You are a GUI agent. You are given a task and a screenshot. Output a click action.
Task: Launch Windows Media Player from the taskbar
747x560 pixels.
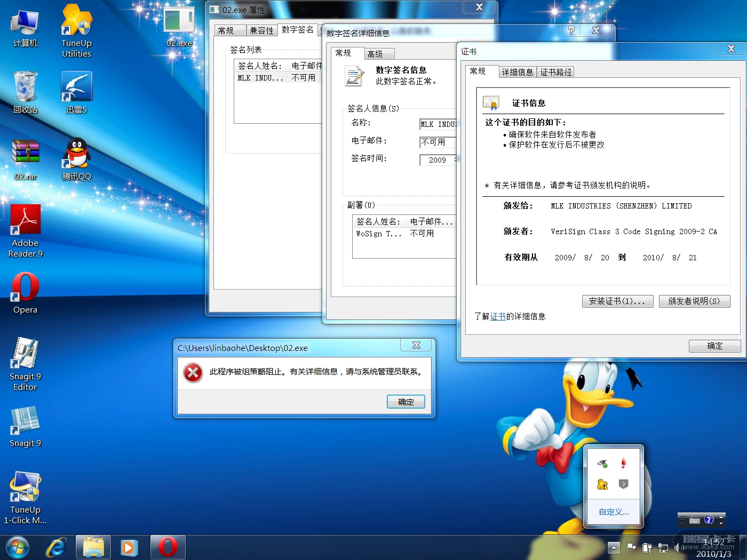pos(129,548)
